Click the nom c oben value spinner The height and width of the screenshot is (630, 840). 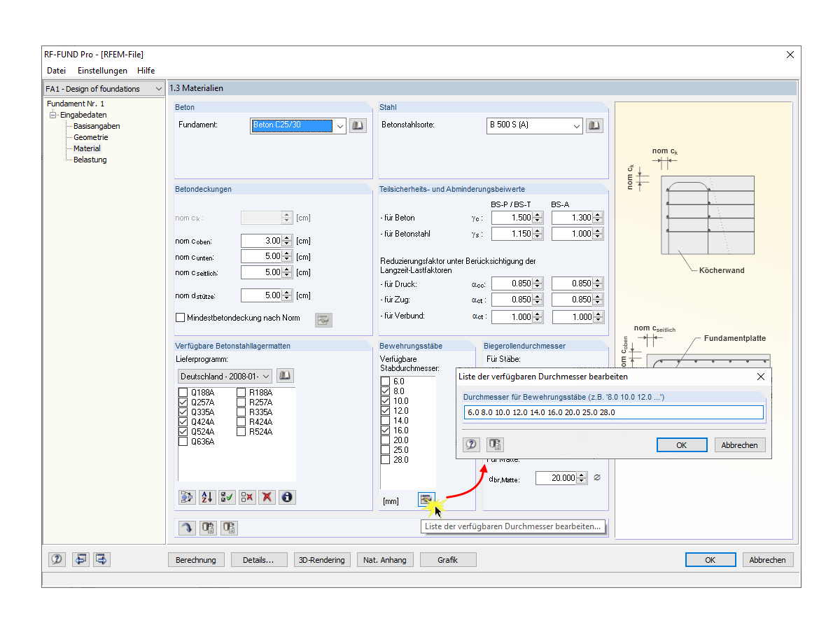tap(286, 241)
